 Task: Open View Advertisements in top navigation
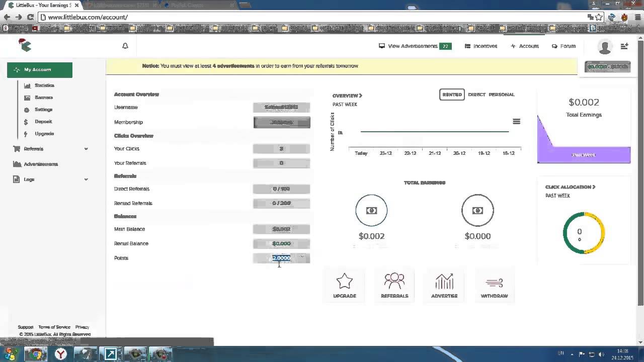415,46
